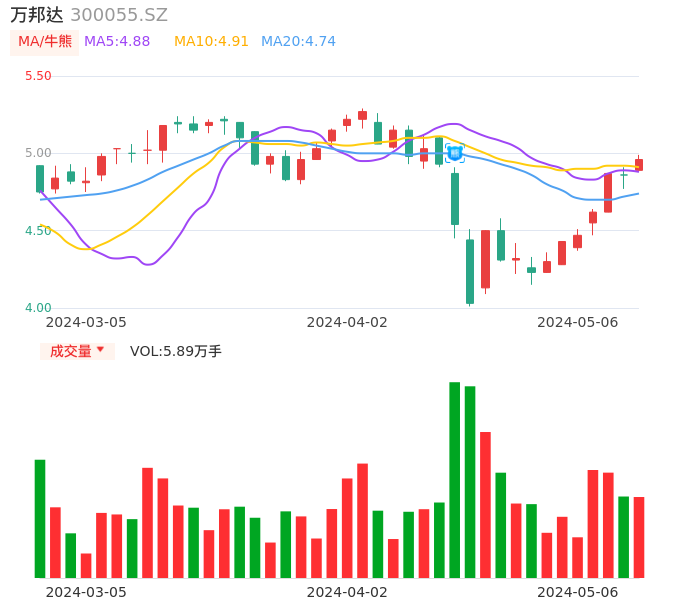Click the rightmost red volume bar

click(x=639, y=537)
